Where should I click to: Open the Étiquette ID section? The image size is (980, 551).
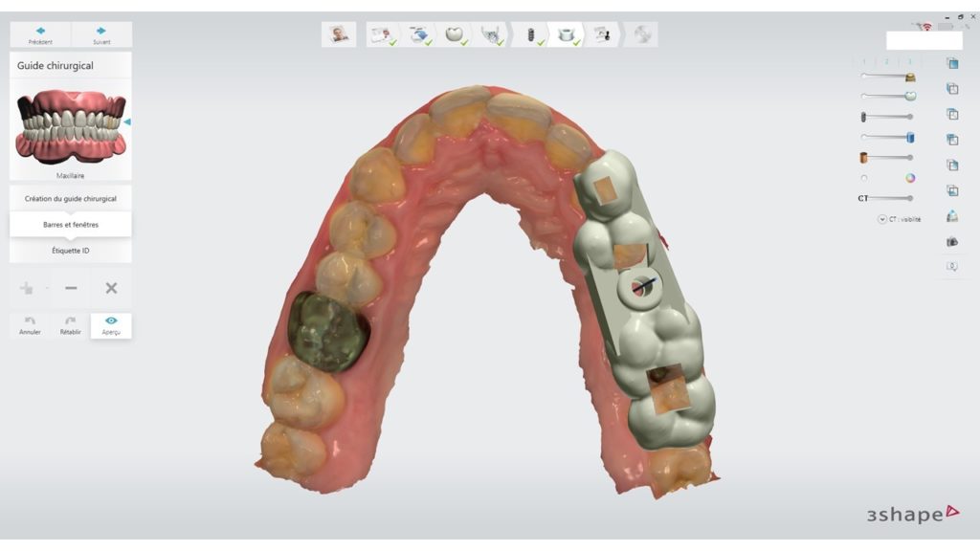70,249
